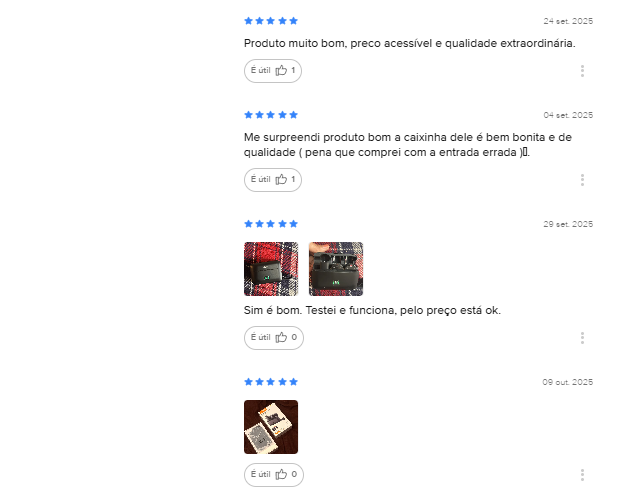Click thumbs-up icon under 'Sim é bom' review

[281, 338]
